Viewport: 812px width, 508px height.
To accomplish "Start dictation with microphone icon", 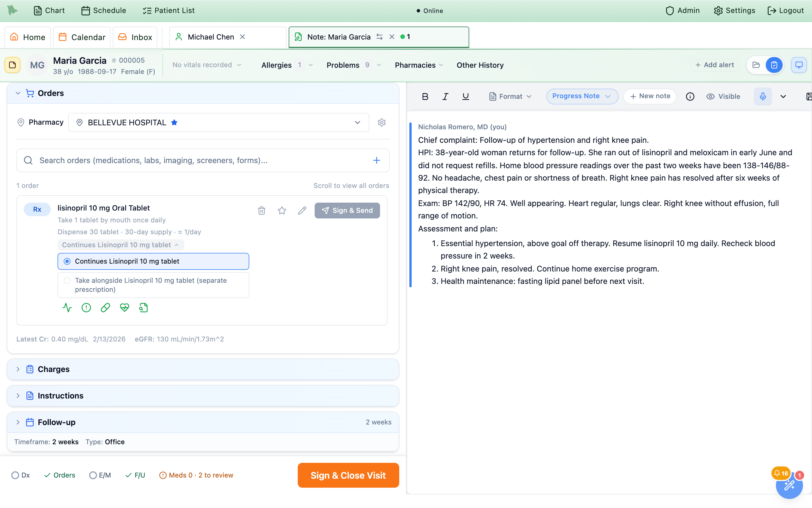I will point(763,97).
